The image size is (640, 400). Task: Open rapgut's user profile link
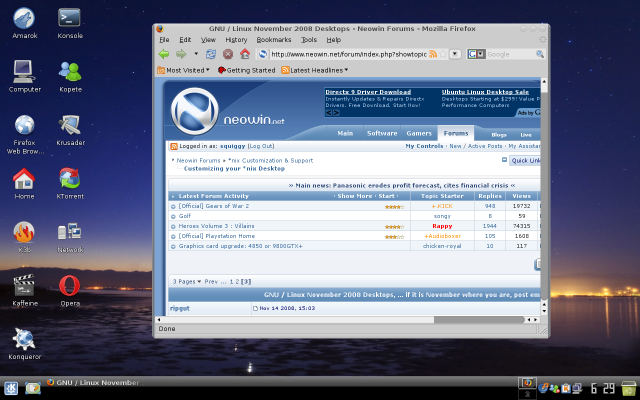(180, 309)
